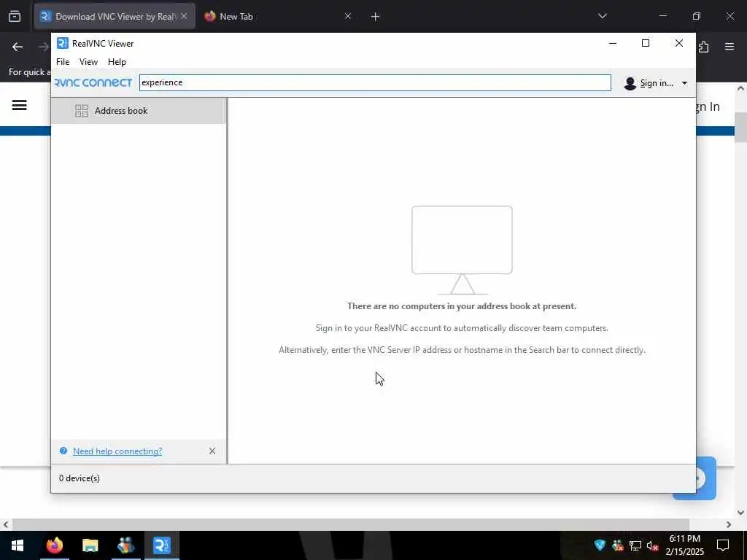Click the taskbar icon next to File Explorer
Screen dimensions: 747x560
(125, 545)
